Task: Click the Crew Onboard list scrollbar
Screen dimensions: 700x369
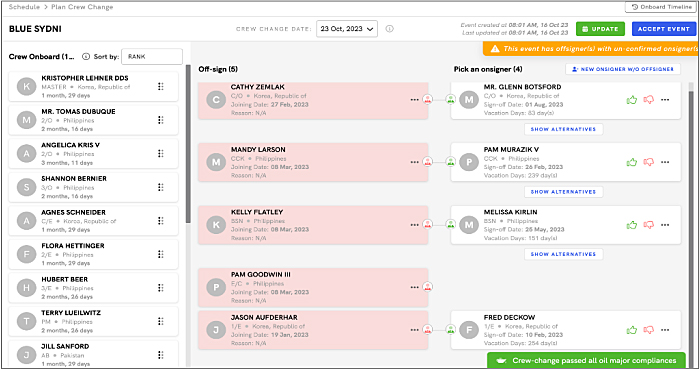Action: point(188,144)
